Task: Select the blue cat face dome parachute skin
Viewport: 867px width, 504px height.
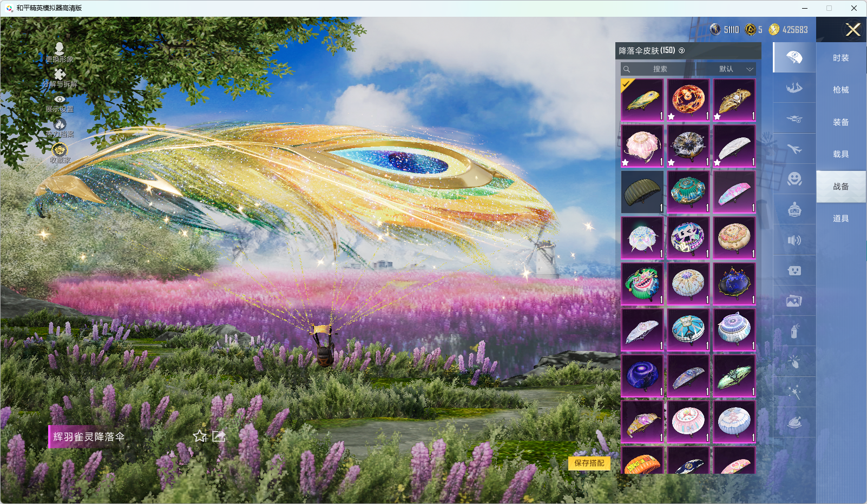Action: coord(688,330)
